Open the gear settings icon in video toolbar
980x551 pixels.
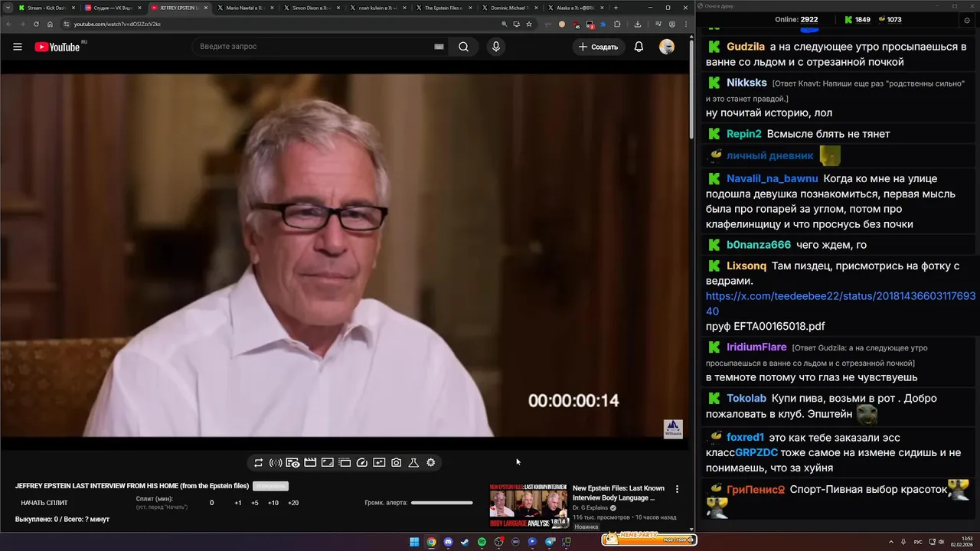click(x=431, y=462)
